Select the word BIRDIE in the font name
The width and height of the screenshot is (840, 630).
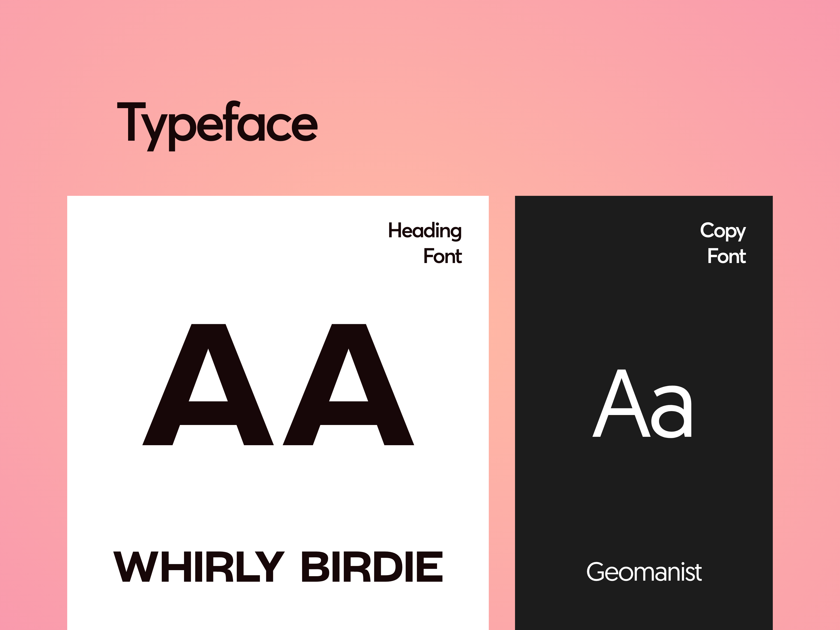click(x=372, y=567)
